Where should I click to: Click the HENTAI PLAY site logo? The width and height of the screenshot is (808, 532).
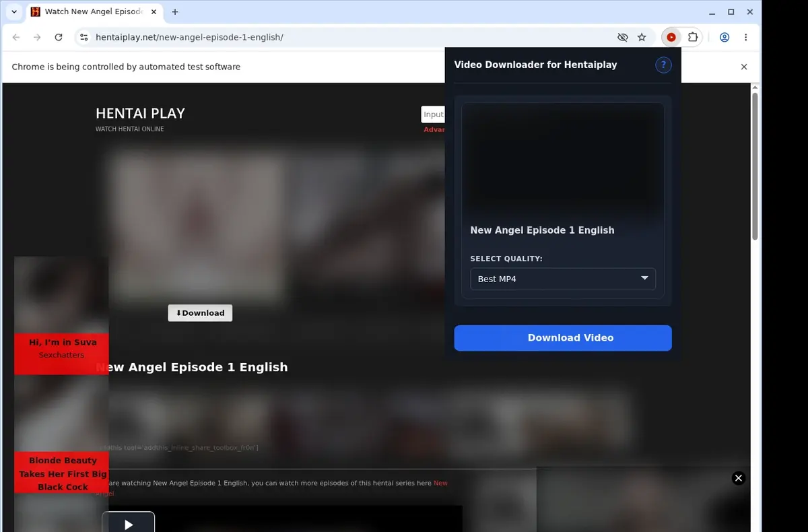point(140,113)
